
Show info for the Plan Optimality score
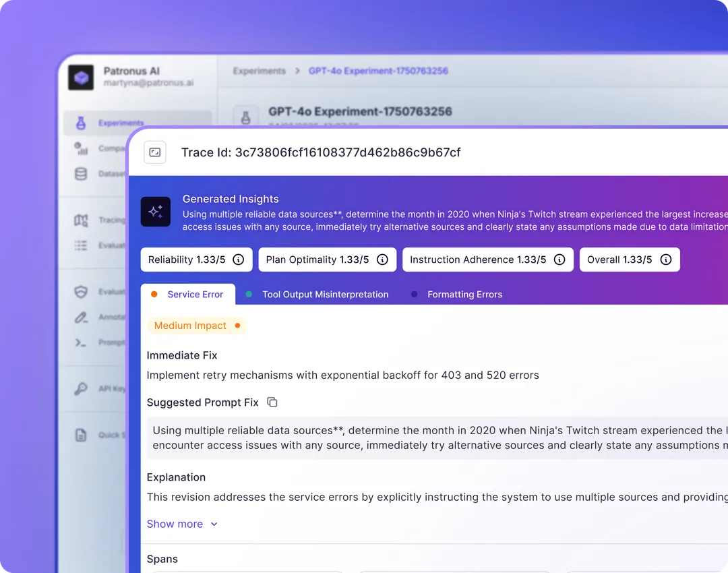(x=382, y=260)
